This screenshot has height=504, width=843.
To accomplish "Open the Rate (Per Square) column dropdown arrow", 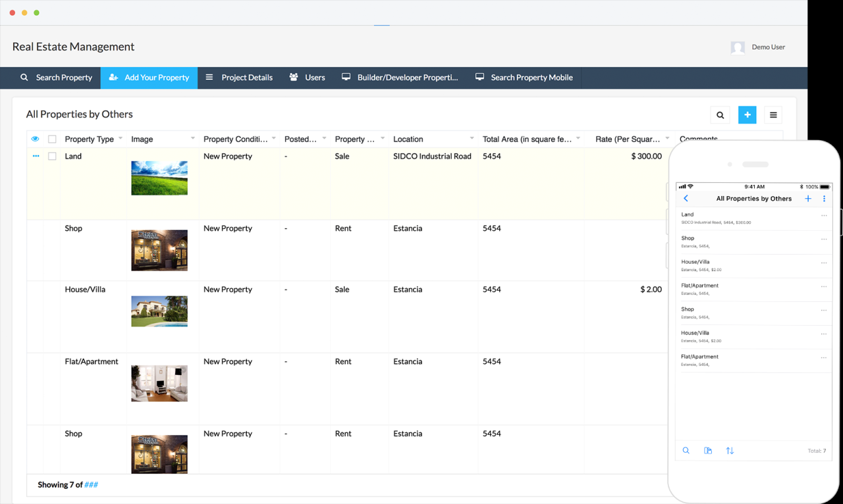I will click(x=666, y=138).
